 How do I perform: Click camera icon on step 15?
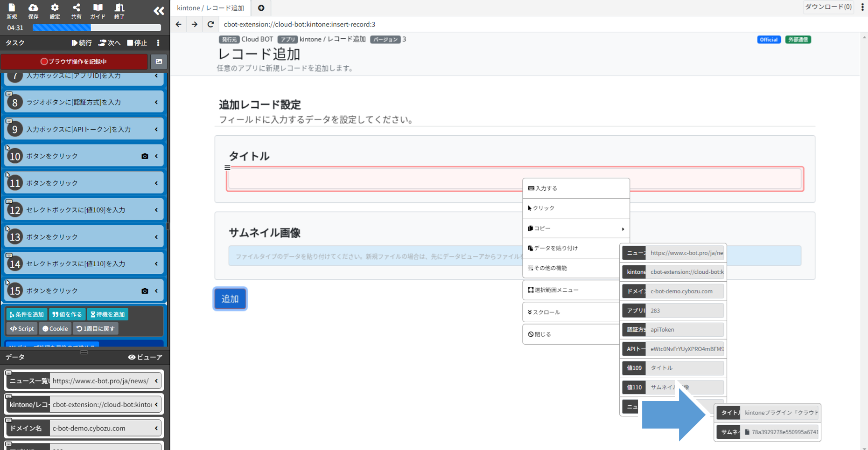145,291
